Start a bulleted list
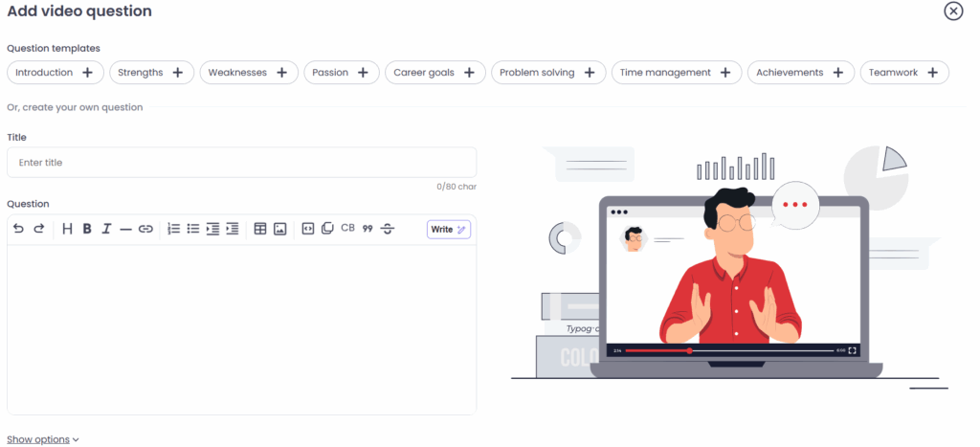 (x=193, y=229)
